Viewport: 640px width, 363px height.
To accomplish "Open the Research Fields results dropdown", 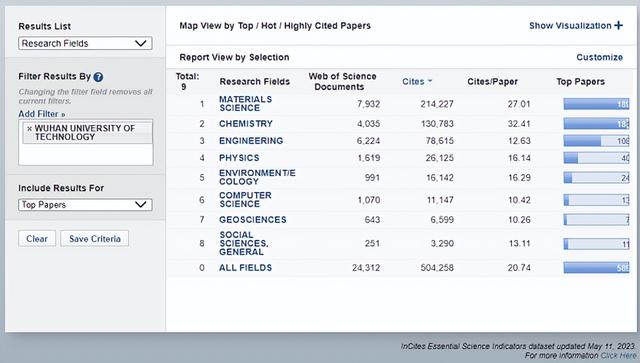I will click(85, 43).
